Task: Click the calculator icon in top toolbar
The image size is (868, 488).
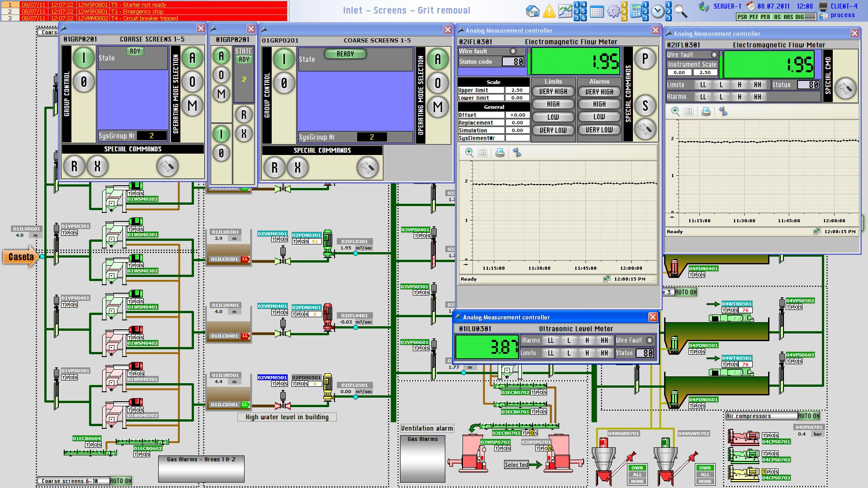Action: point(636,11)
